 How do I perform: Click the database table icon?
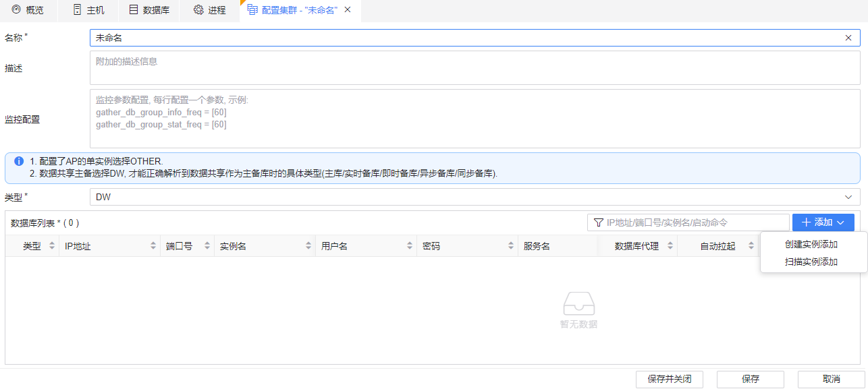click(x=133, y=10)
